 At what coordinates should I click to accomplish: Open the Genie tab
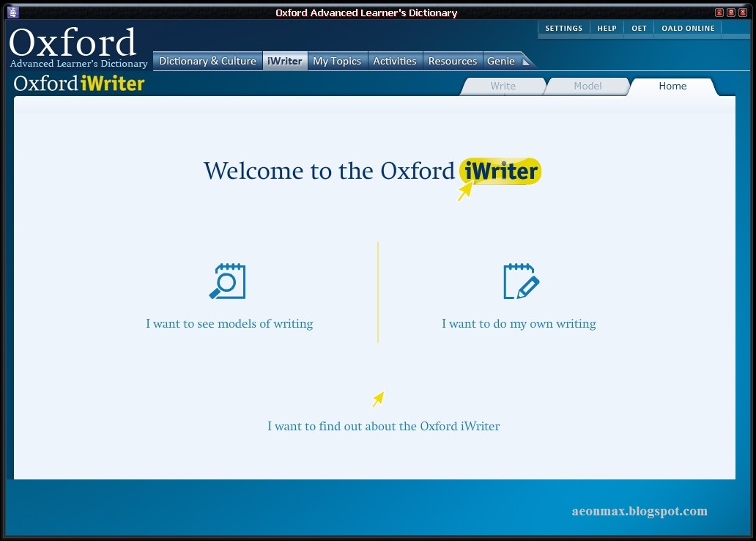click(501, 62)
